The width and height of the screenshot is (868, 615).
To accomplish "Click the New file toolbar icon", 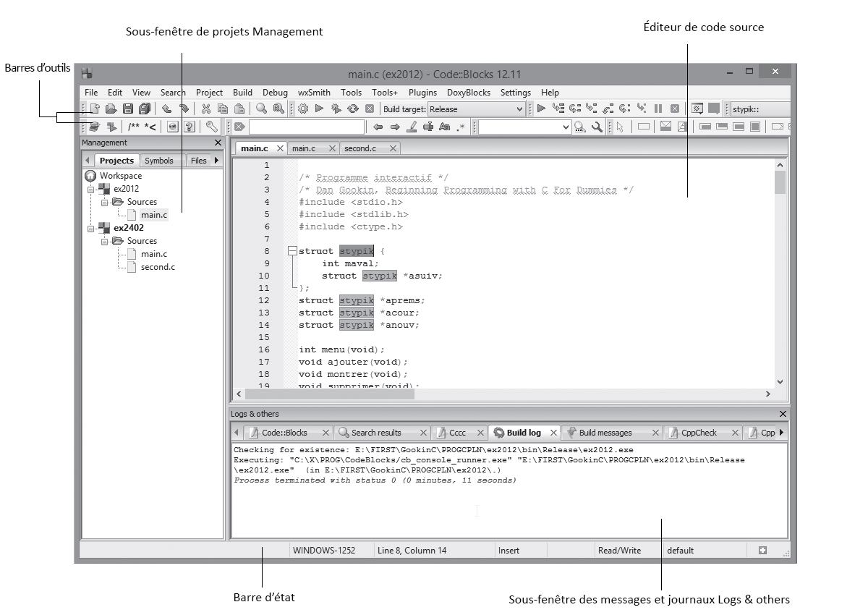I will tap(95, 109).
